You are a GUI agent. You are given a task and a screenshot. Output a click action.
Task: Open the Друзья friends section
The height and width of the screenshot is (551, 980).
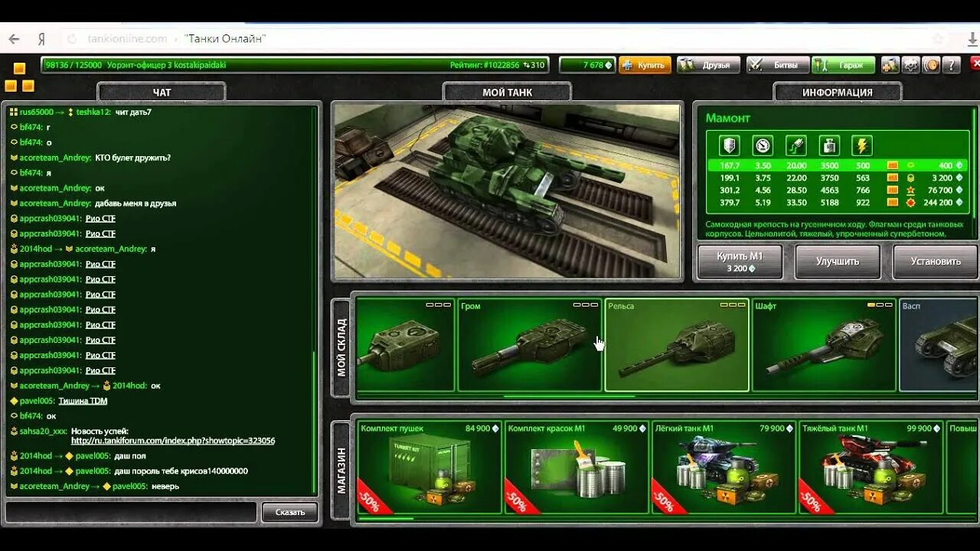(709, 65)
